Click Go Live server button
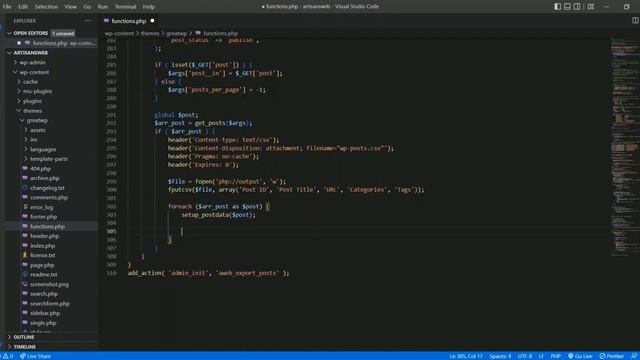 580,356
